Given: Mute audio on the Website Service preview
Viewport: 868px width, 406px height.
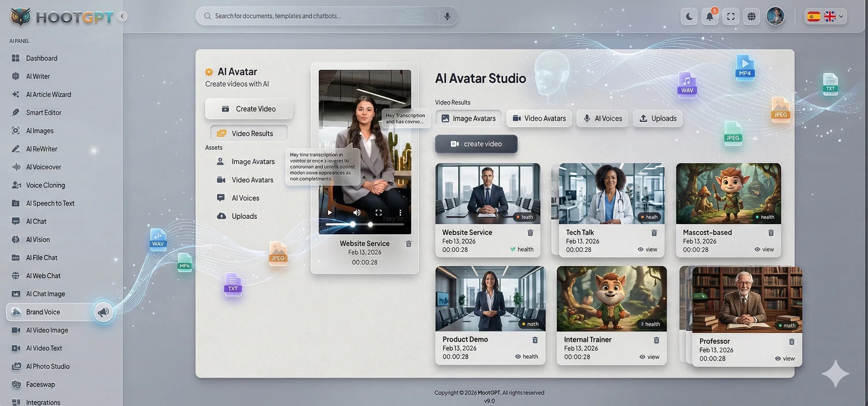Looking at the screenshot, I should [356, 212].
